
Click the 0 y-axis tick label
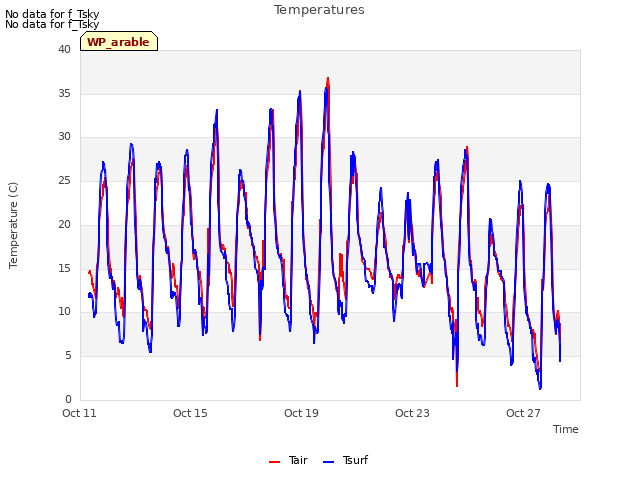point(68,399)
